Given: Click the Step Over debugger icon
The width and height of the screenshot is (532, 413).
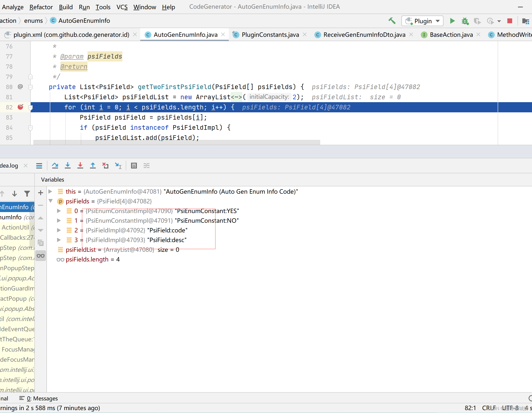Looking at the screenshot, I should (x=55, y=166).
